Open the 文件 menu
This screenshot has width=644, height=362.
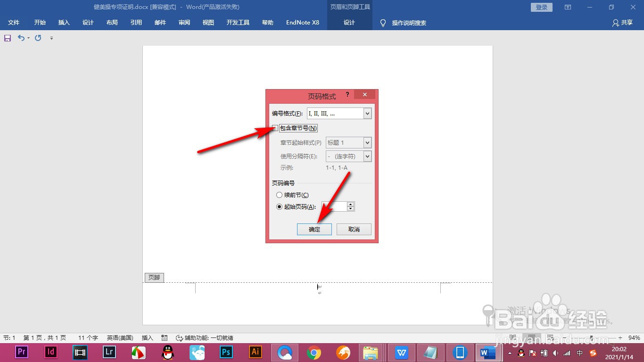[14, 23]
